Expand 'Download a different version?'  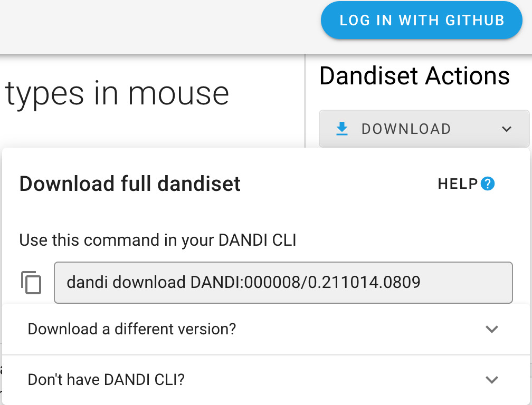132,329
